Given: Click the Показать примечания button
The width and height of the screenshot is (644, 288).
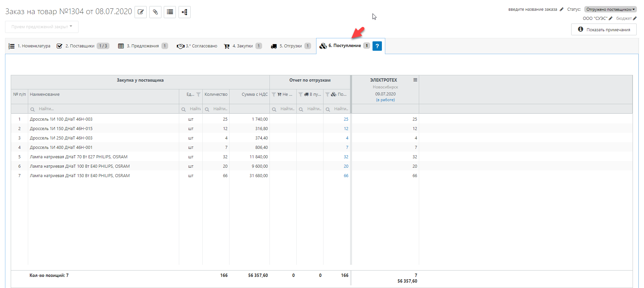Looking at the screenshot, I should coord(604,30).
